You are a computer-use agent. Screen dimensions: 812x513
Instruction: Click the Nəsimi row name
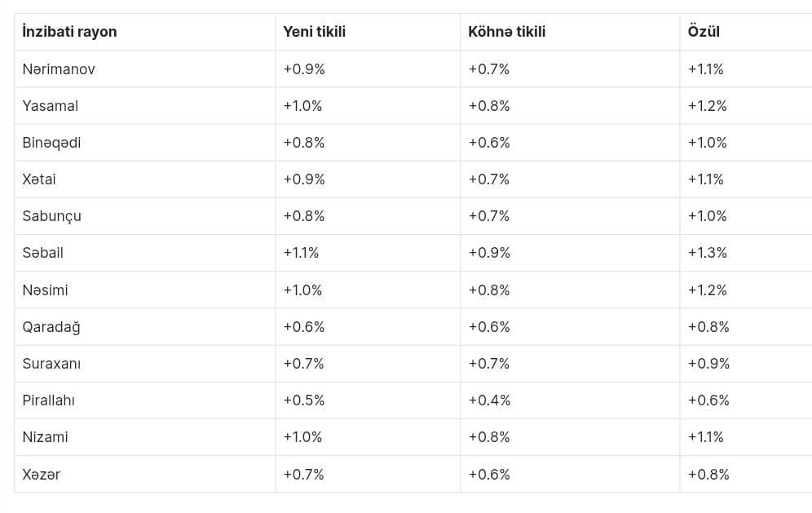click(x=45, y=290)
